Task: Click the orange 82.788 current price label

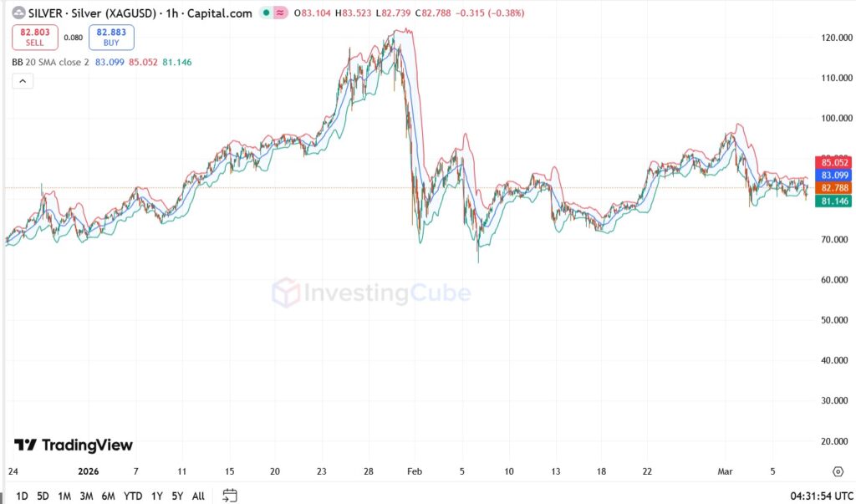Action: click(834, 188)
